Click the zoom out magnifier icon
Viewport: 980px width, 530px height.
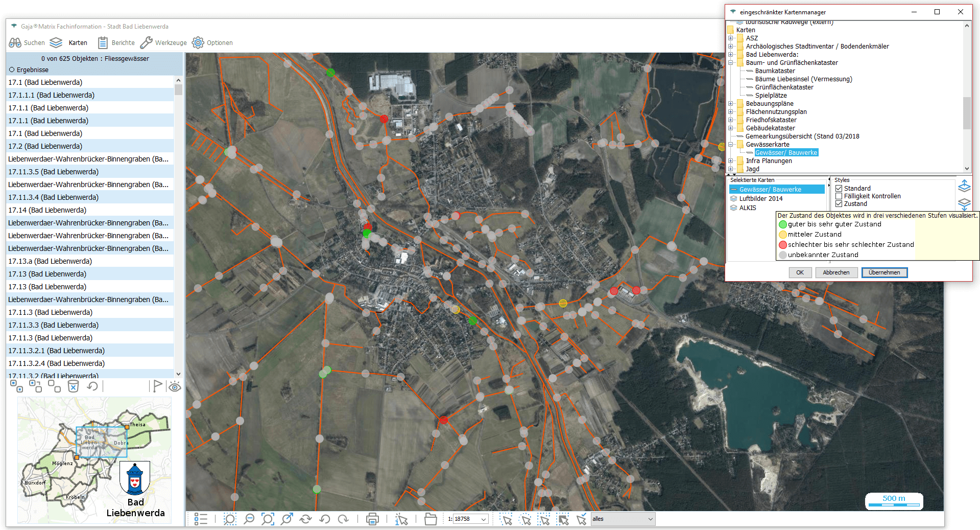tap(249, 519)
